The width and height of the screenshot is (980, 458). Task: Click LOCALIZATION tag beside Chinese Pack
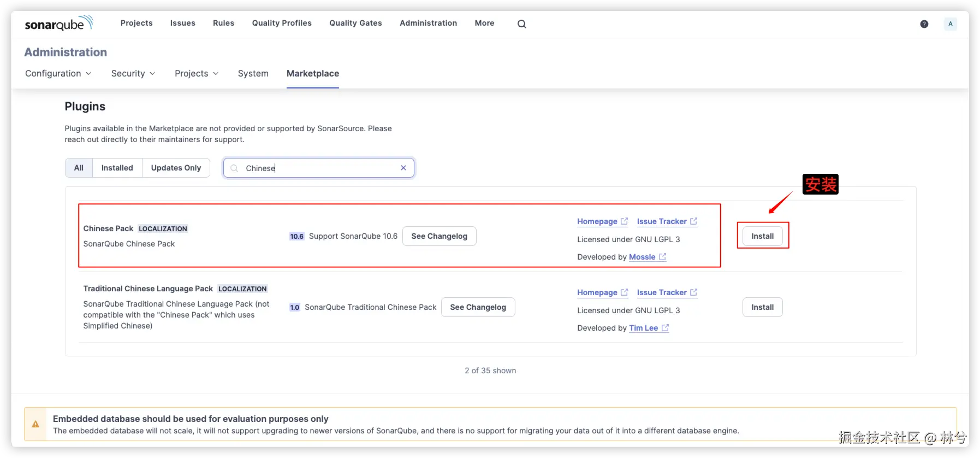click(163, 228)
